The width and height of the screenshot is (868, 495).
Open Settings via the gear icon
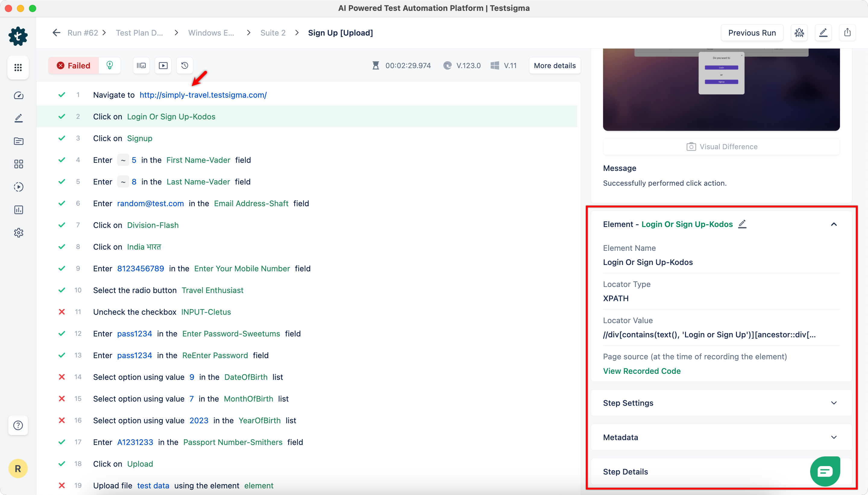pyautogui.click(x=18, y=232)
